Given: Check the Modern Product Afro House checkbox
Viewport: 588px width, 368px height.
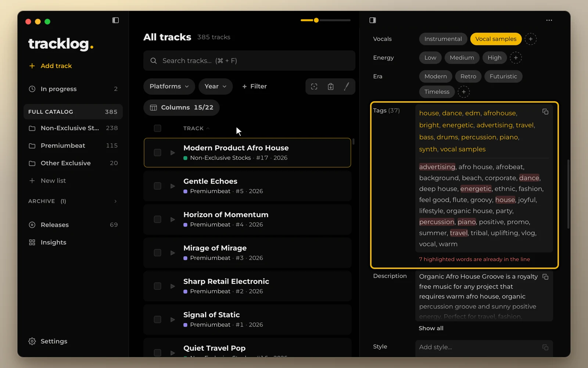Looking at the screenshot, I should pyautogui.click(x=158, y=153).
